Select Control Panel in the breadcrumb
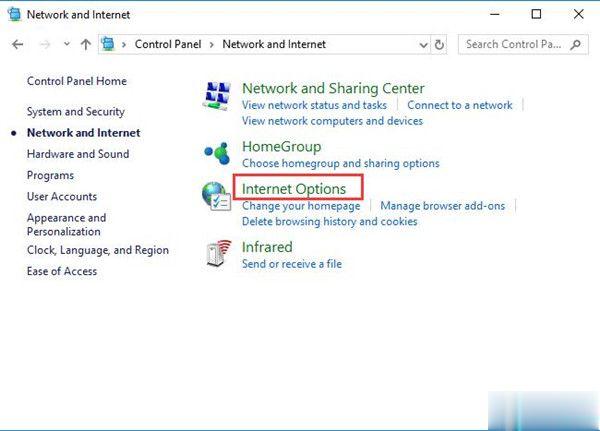Viewport: 600px width, 431px height. click(x=168, y=44)
